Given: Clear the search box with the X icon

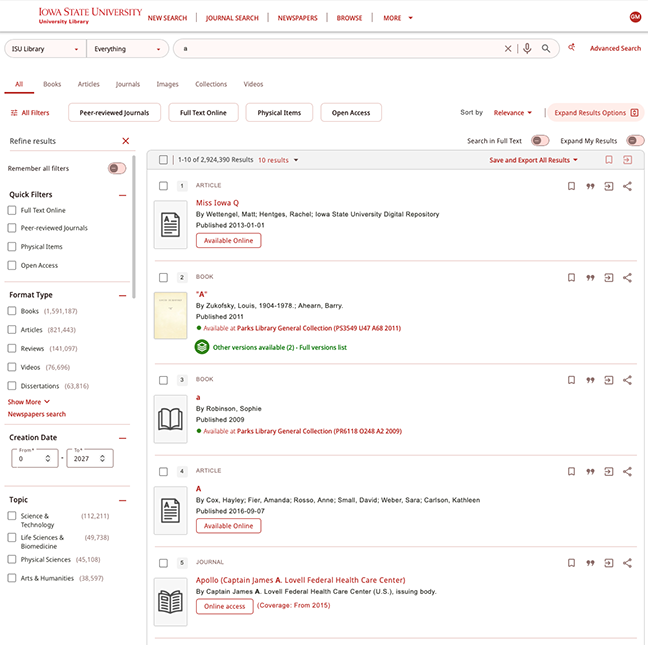Looking at the screenshot, I should coord(508,49).
